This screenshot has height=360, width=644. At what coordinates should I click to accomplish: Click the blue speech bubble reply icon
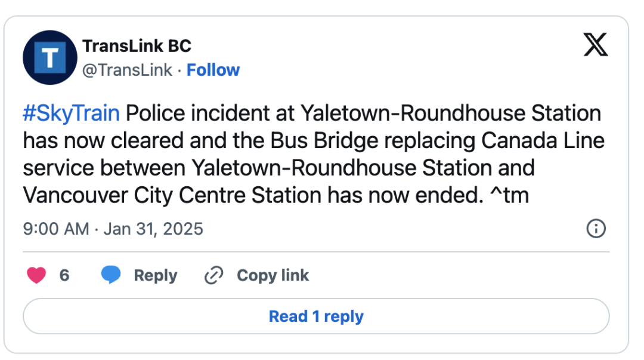pos(111,275)
